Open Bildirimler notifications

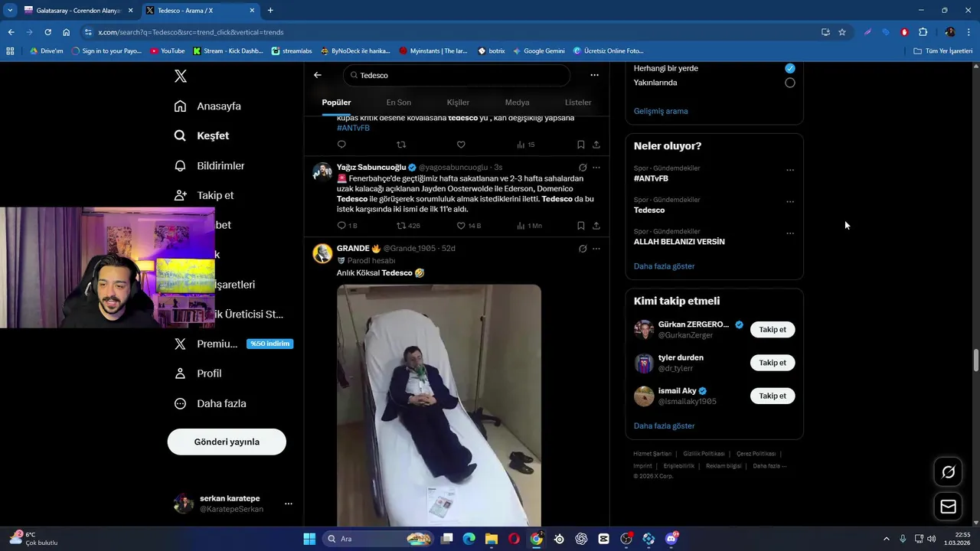pyautogui.click(x=209, y=165)
